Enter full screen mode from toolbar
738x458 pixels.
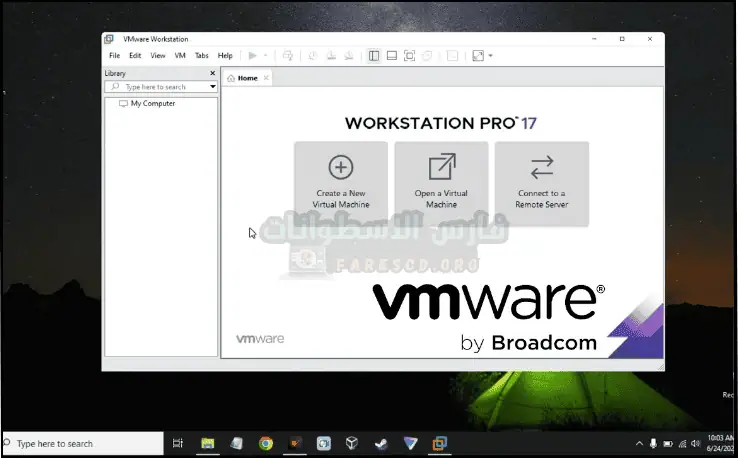(409, 56)
